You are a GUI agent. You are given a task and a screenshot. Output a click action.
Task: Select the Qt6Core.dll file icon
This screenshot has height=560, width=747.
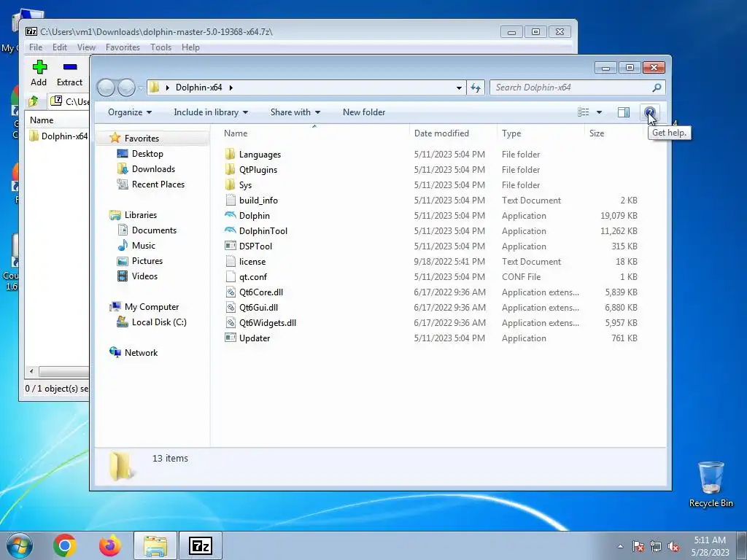(x=231, y=292)
